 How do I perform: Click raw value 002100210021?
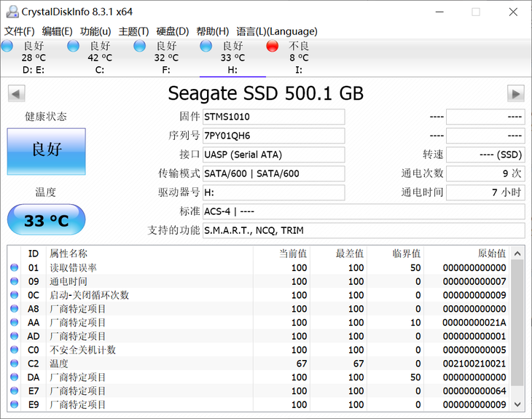pyautogui.click(x=474, y=364)
